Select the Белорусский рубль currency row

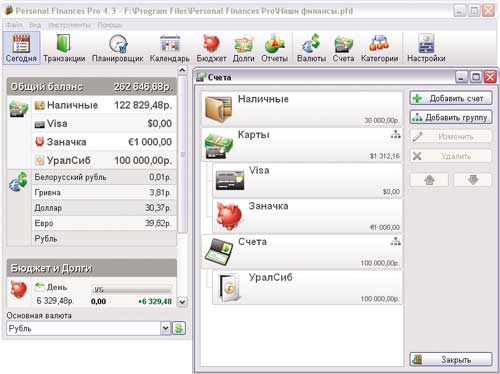tap(104, 177)
